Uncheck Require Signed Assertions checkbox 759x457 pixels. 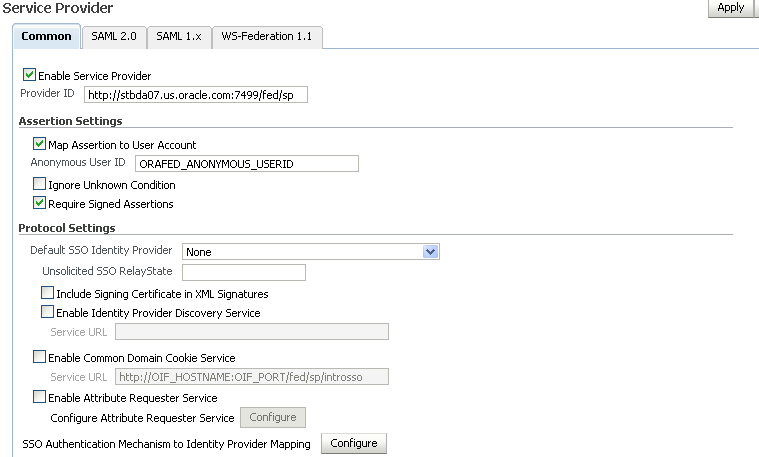point(39,203)
